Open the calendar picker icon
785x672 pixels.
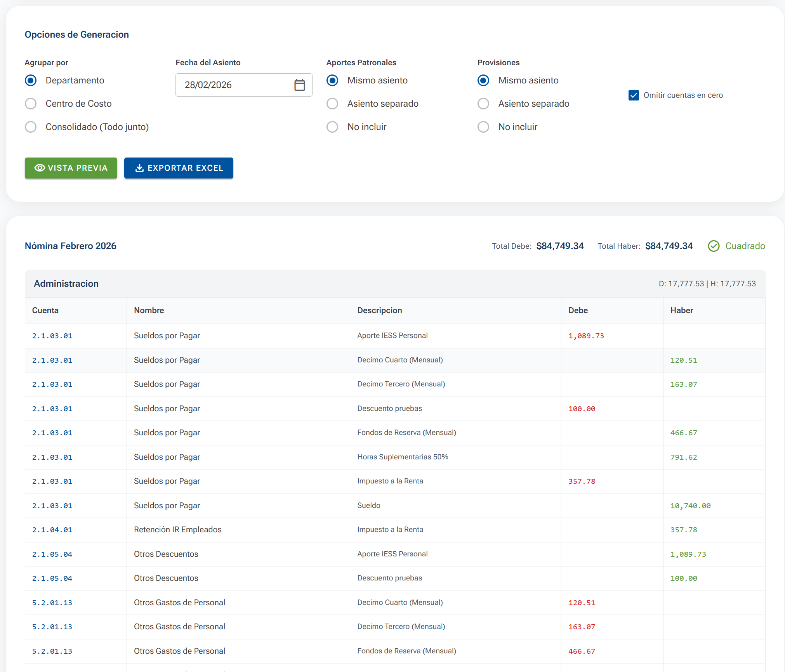[x=299, y=85]
